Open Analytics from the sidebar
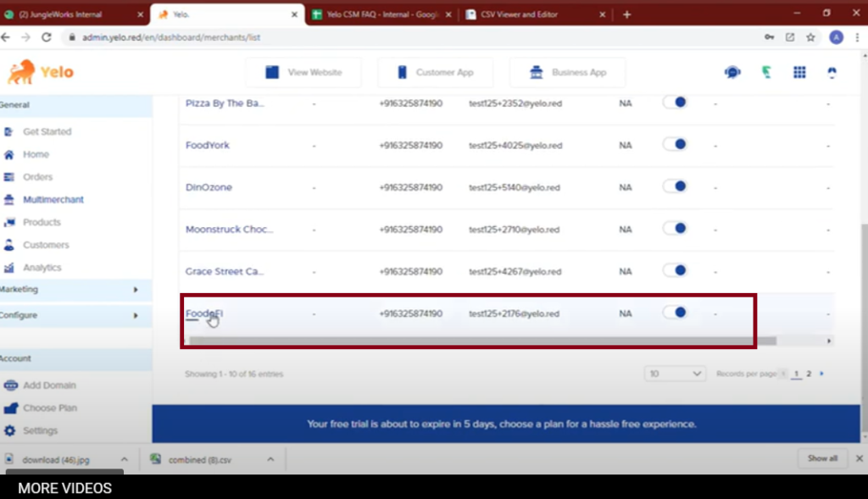 pos(42,268)
